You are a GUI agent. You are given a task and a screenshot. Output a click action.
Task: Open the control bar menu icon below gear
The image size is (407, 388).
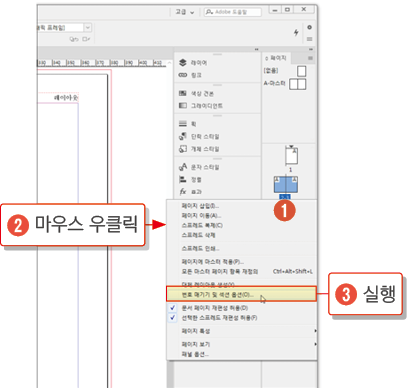(309, 39)
